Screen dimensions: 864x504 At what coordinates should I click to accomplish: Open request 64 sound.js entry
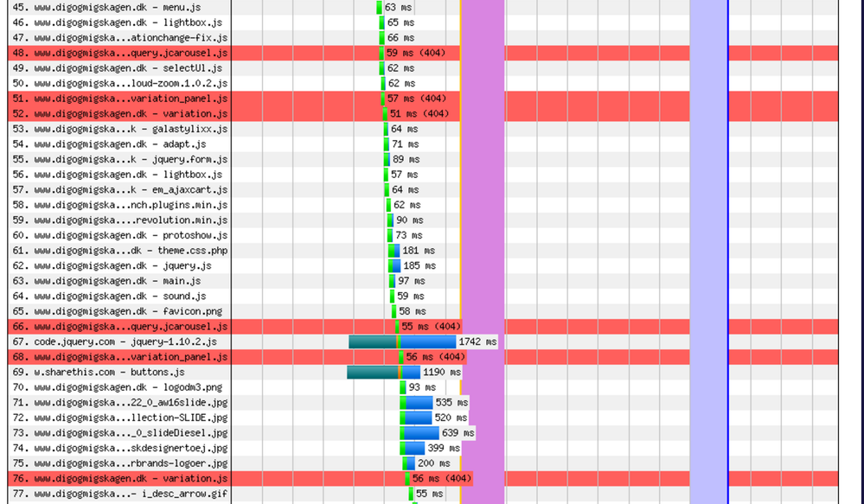click(x=120, y=296)
